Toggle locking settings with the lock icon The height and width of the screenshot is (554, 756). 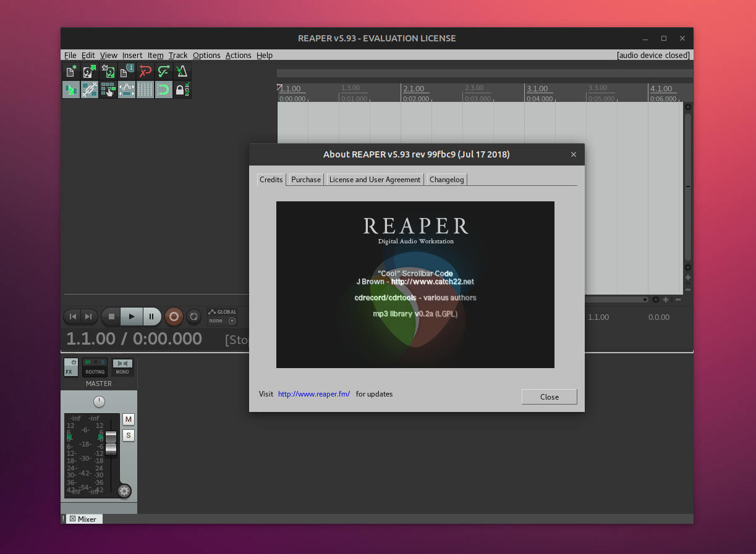(182, 90)
